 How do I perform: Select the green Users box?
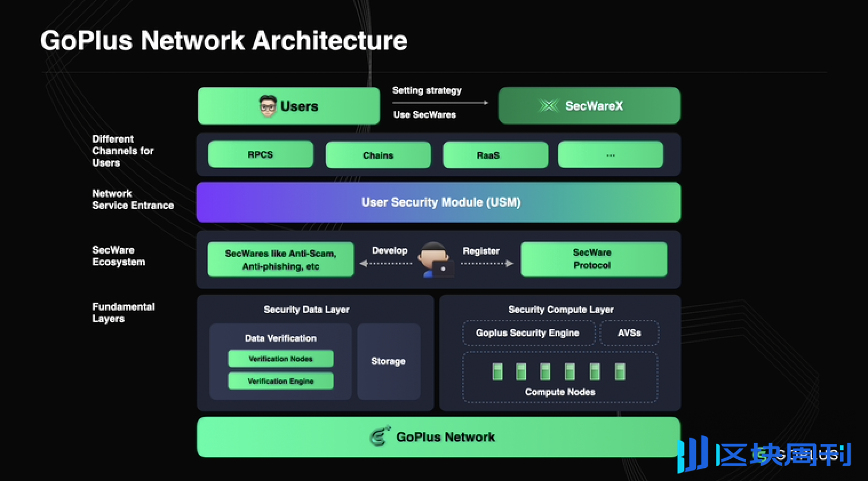pos(289,106)
